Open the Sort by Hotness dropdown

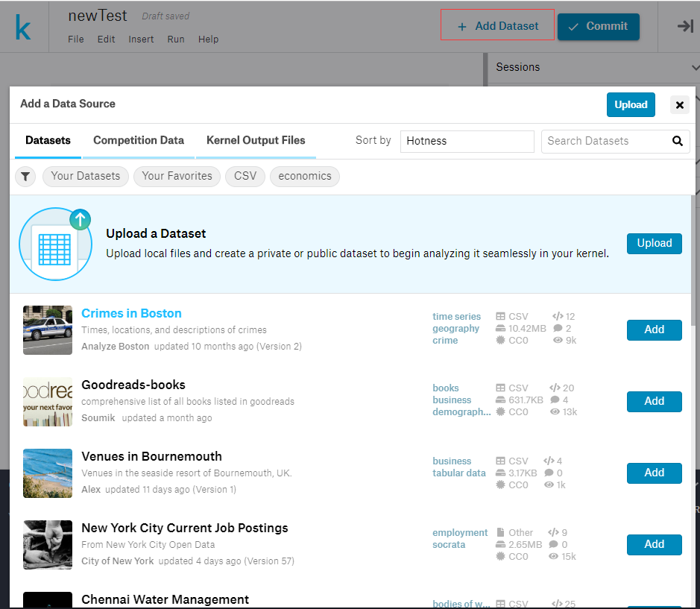tap(467, 141)
